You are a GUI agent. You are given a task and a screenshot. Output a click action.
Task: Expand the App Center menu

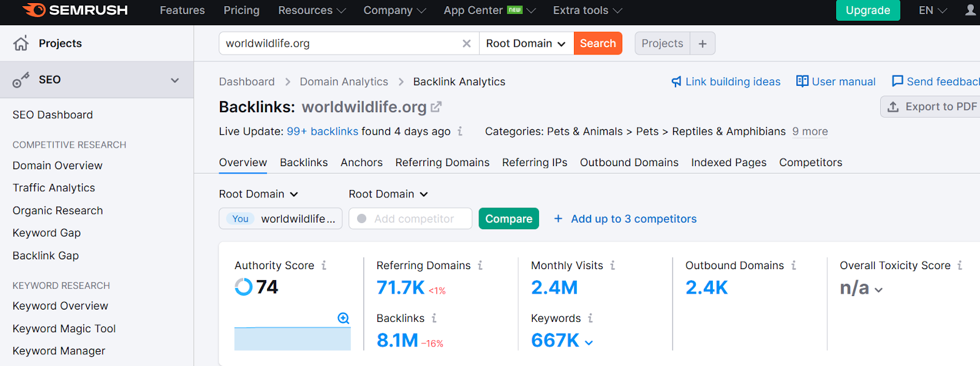(489, 10)
